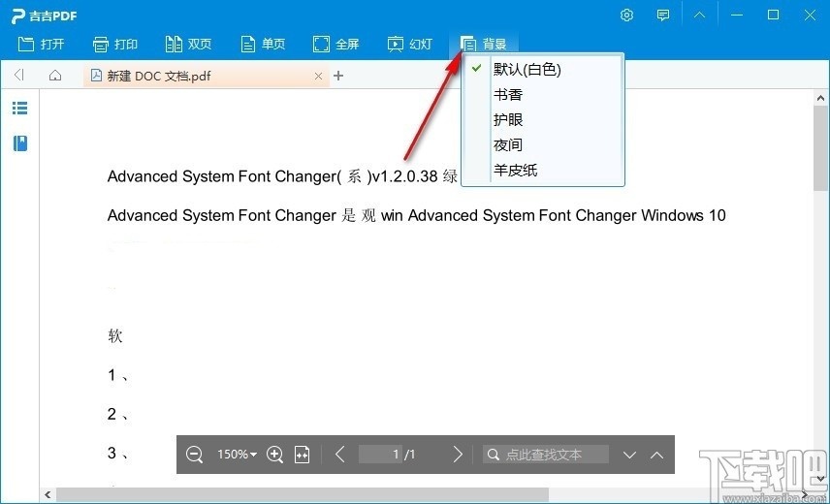This screenshot has height=504, width=830.
Task: Open settings gear in title bar
Action: (626, 16)
